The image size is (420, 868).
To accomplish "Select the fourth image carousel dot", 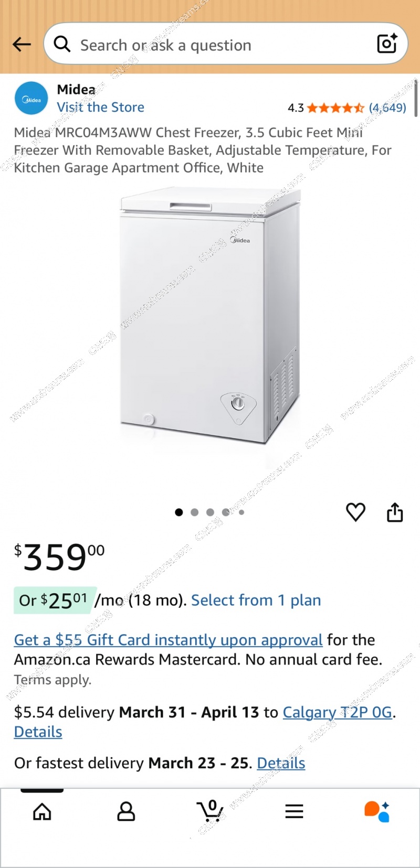I will click(226, 512).
